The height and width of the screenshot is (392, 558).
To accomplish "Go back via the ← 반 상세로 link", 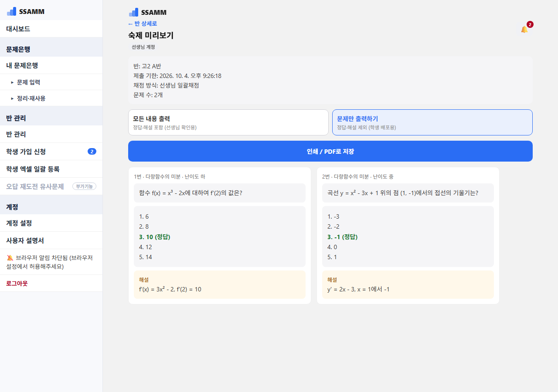I will (143, 24).
